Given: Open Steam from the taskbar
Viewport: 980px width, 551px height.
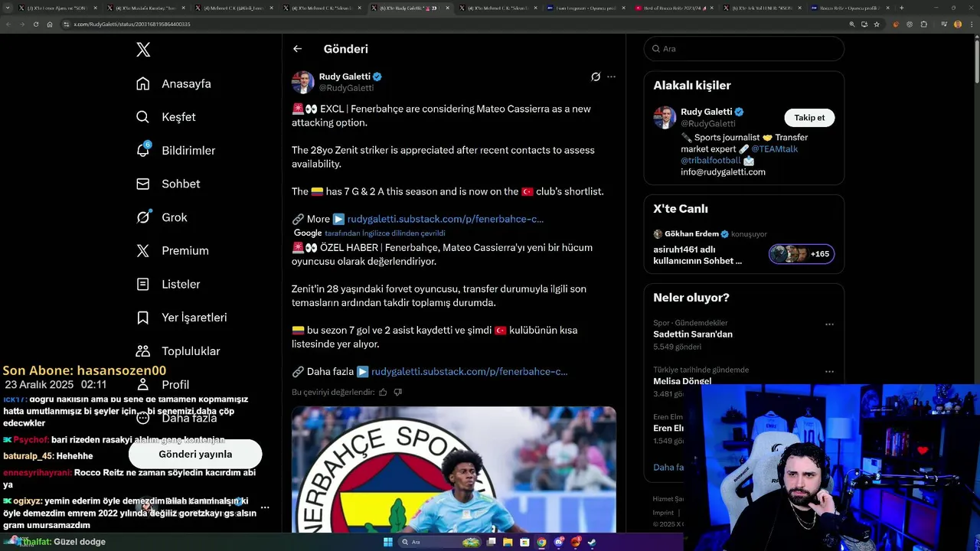Looking at the screenshot, I should (x=592, y=542).
